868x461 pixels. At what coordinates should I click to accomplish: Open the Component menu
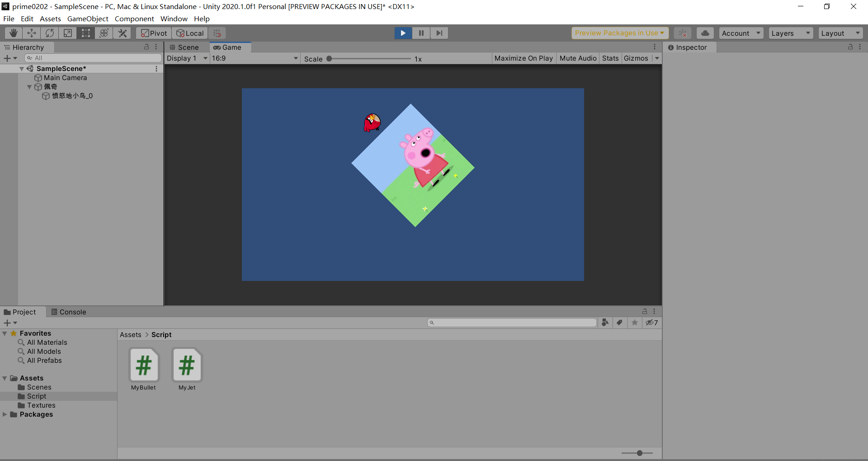pyautogui.click(x=134, y=19)
